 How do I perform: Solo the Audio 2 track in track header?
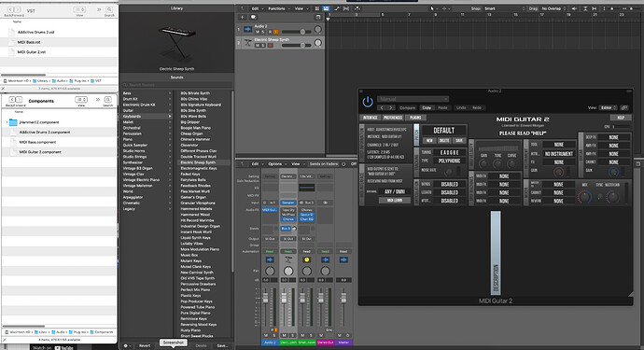(263, 32)
